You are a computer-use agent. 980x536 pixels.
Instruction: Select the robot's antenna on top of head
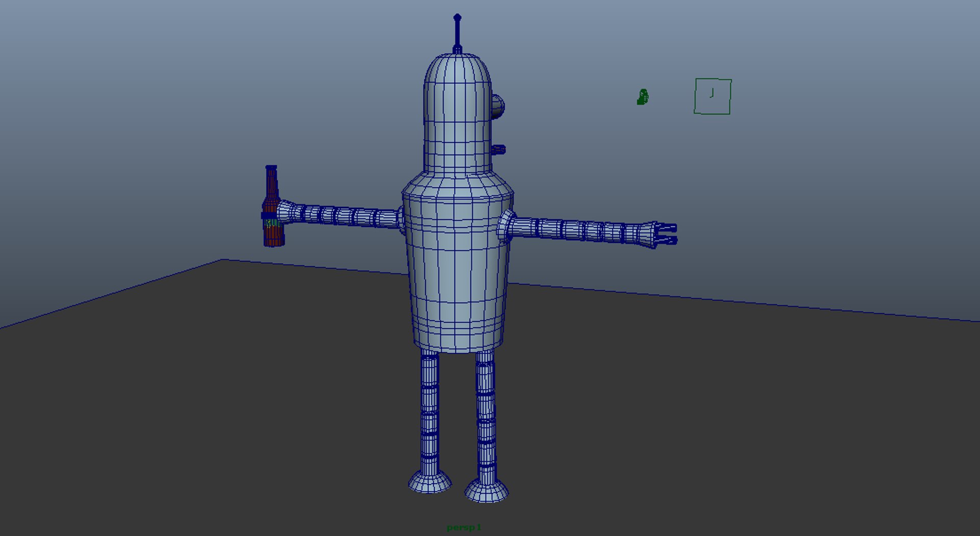(x=457, y=34)
